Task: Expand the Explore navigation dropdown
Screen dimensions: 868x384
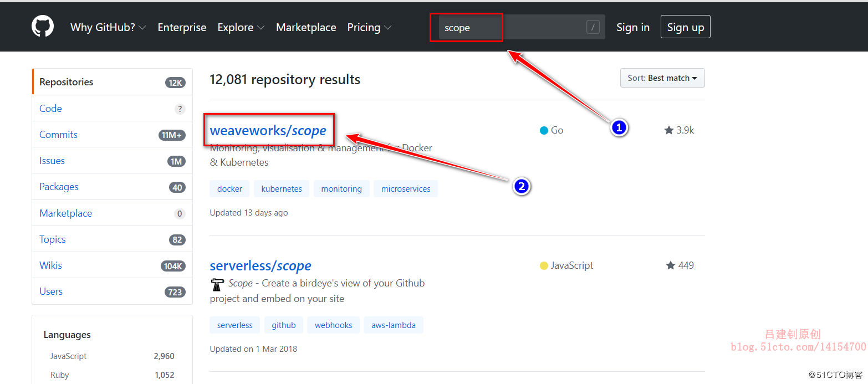Action: pyautogui.click(x=241, y=27)
